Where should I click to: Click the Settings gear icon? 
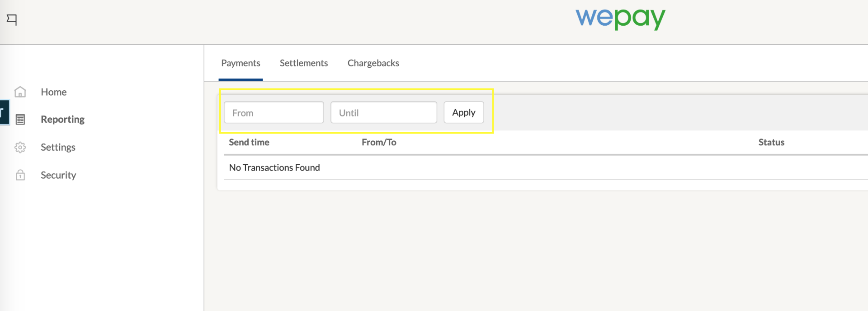pyautogui.click(x=20, y=148)
